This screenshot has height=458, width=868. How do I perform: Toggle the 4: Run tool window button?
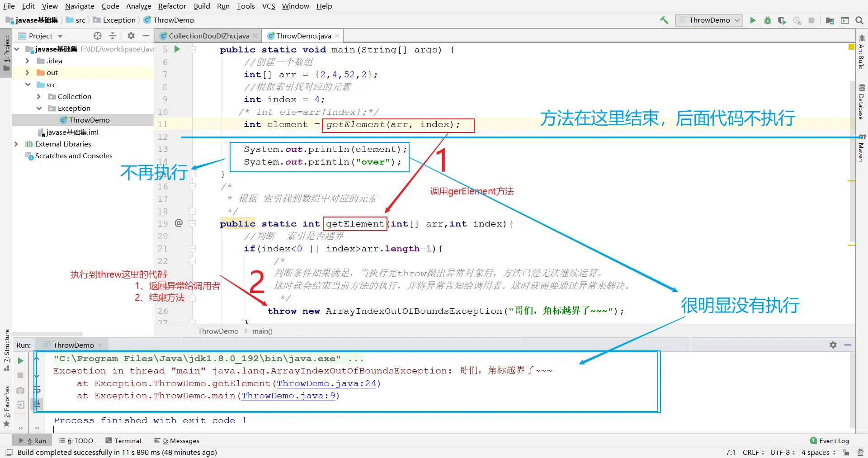point(33,441)
